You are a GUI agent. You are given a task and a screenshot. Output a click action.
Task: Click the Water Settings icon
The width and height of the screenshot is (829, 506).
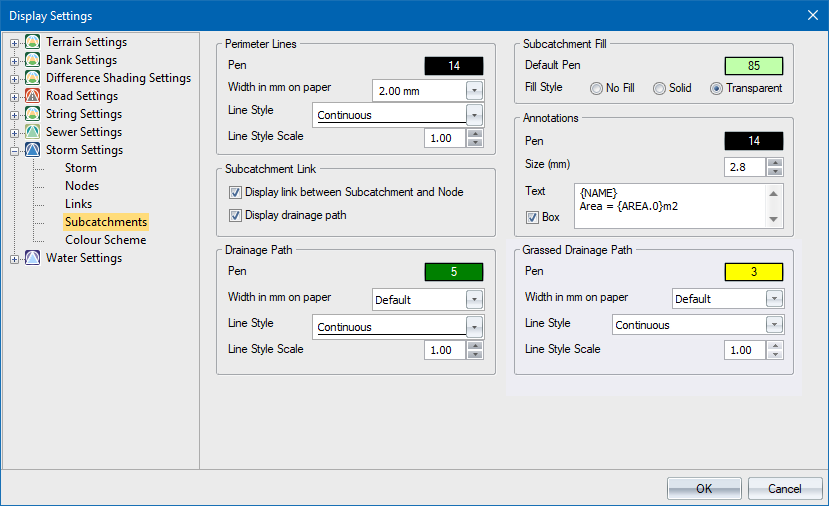pyautogui.click(x=33, y=258)
